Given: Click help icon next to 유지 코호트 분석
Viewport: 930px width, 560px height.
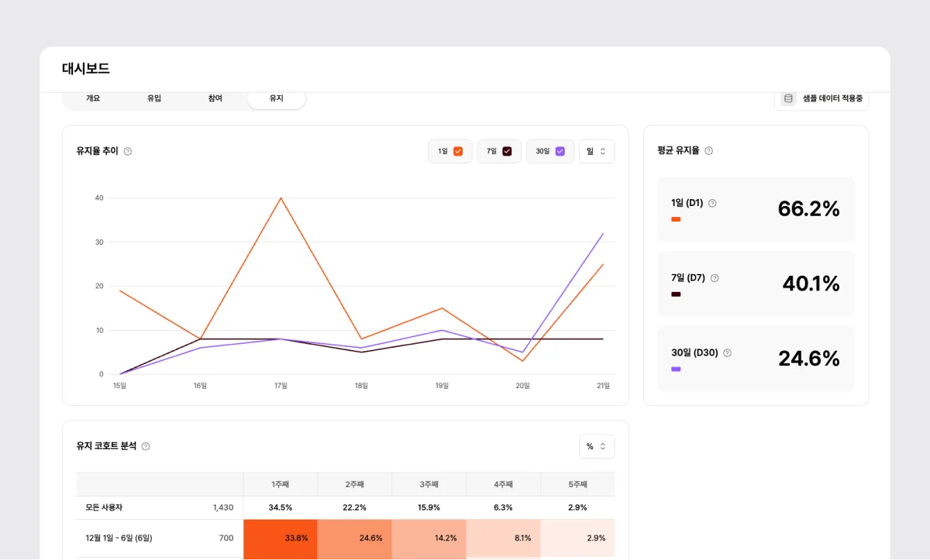Looking at the screenshot, I should (146, 446).
